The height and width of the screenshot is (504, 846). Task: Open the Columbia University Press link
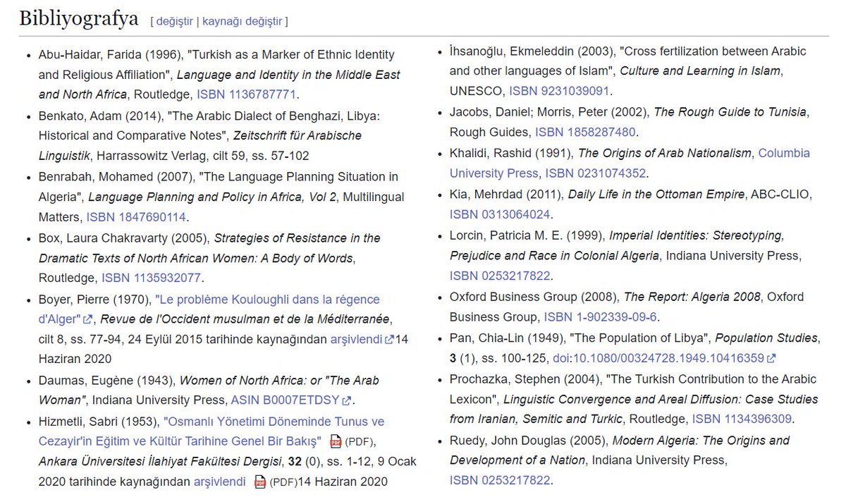pos(630,163)
